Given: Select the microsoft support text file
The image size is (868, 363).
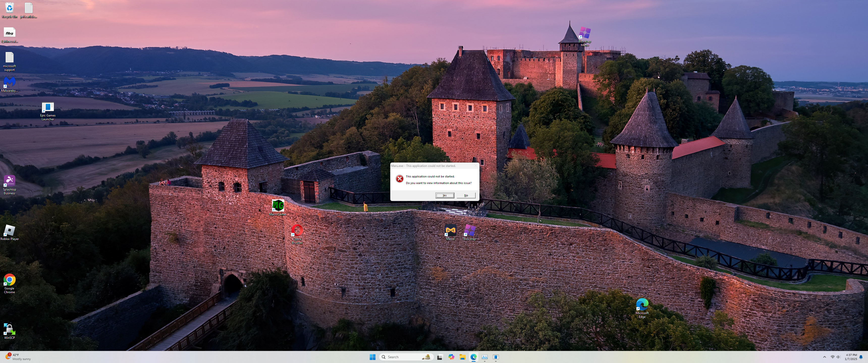Looking at the screenshot, I should pyautogui.click(x=9, y=58).
